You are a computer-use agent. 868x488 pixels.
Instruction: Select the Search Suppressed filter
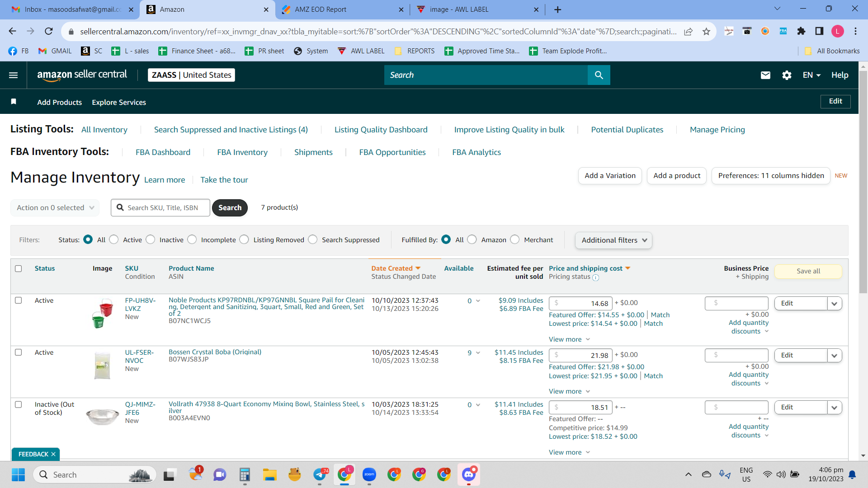coord(313,239)
